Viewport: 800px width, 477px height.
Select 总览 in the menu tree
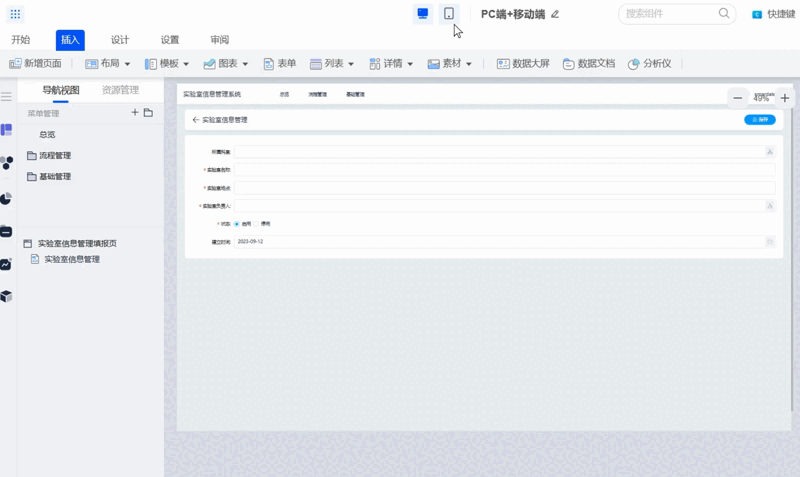pyautogui.click(x=47, y=135)
